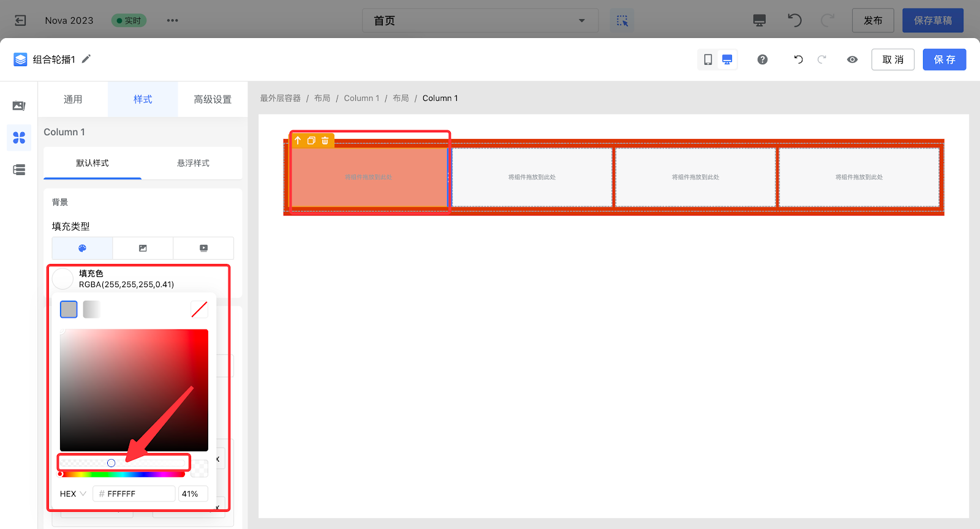This screenshot has height=529, width=980.
Task: Choose the image fill type icon
Action: click(143, 248)
